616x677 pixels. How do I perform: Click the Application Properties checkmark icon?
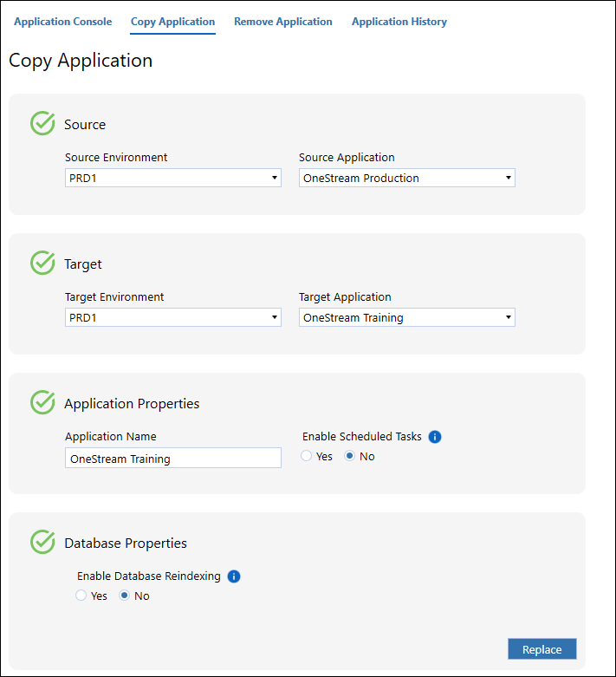coord(42,402)
